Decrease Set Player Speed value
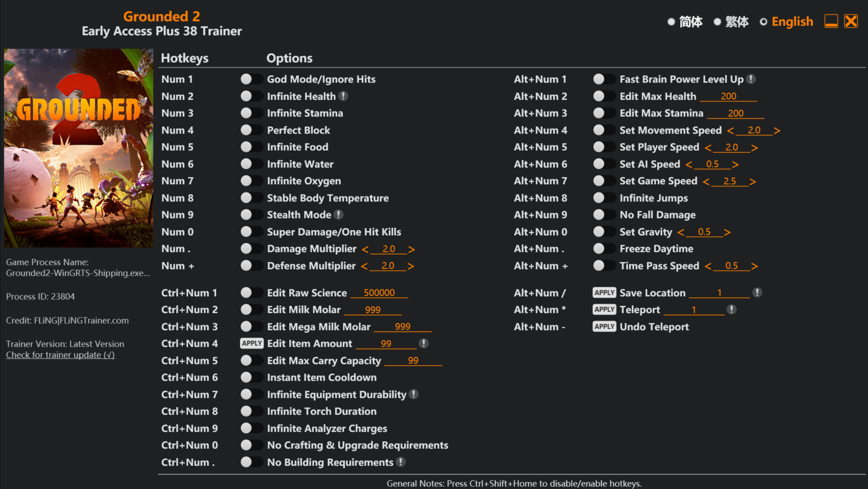 [x=708, y=148]
